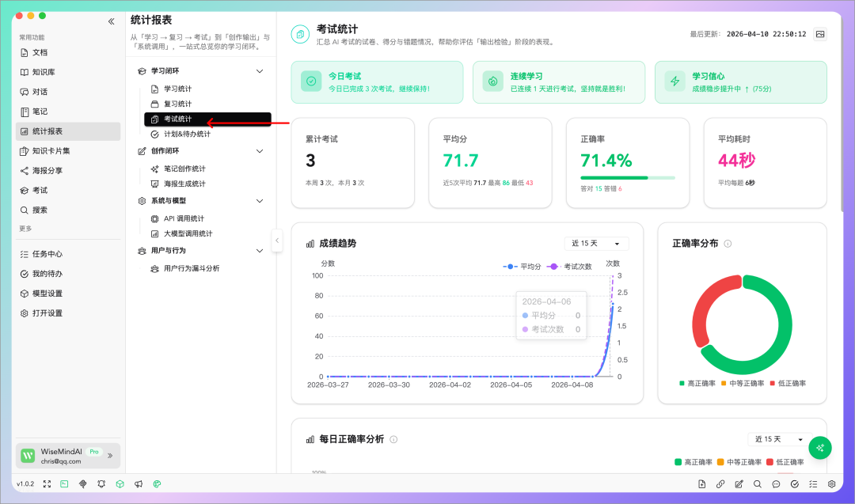This screenshot has height=504, width=855.
Task: Toggle 低正确率 legend under donut chart
Action: click(788, 384)
